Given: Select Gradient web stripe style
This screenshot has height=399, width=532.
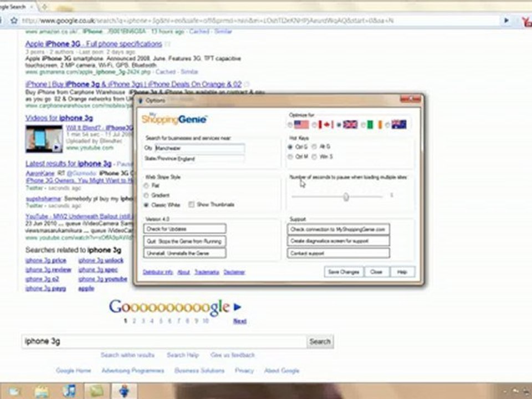Looking at the screenshot, I should pos(146,196).
